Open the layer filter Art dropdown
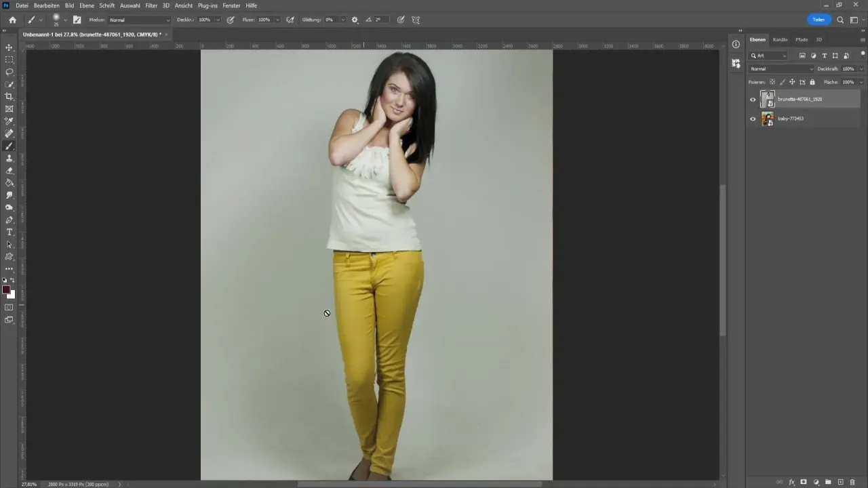 click(x=769, y=56)
